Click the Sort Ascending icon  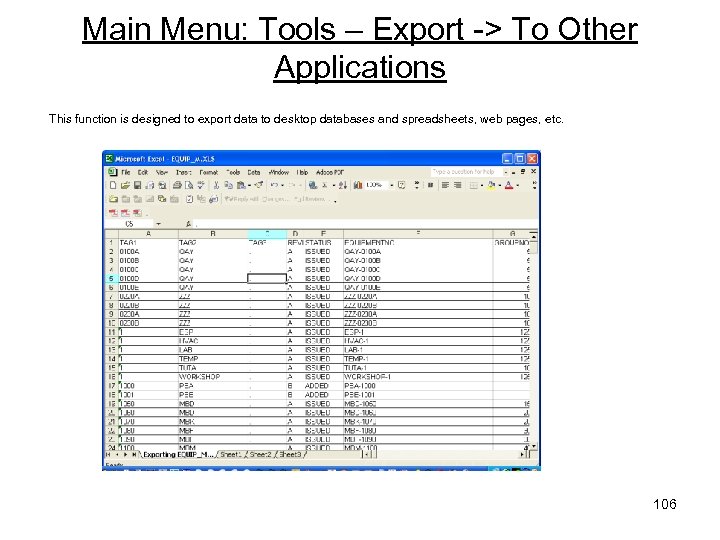click(343, 185)
